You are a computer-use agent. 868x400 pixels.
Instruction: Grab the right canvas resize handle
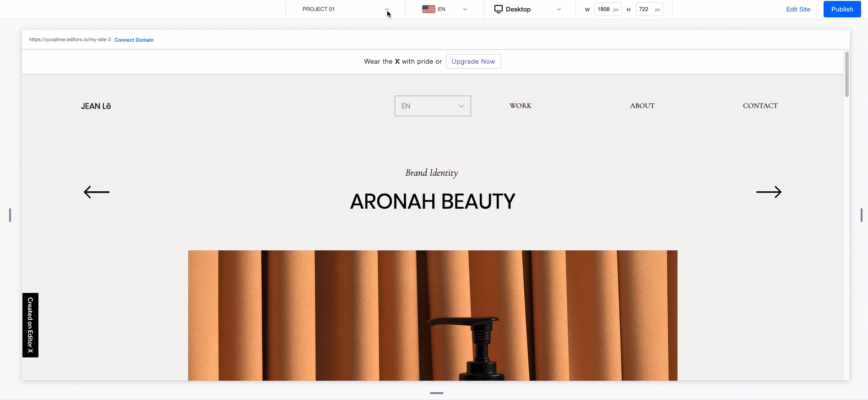tap(861, 215)
